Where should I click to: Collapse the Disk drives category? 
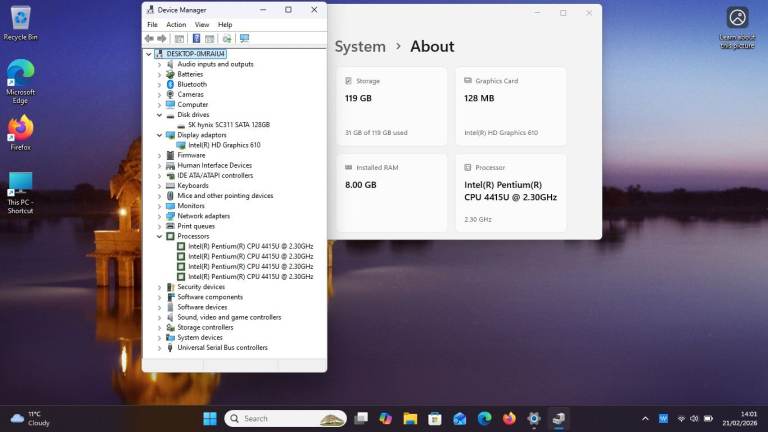(x=159, y=115)
